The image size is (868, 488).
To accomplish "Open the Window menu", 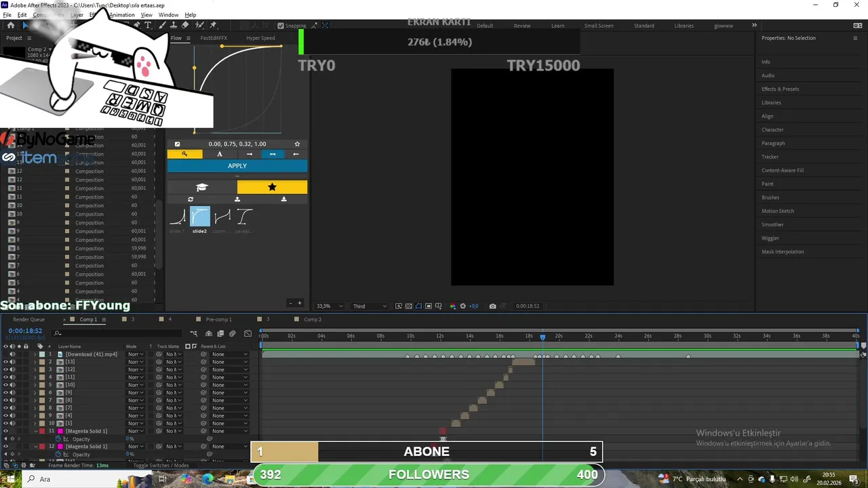I will [168, 15].
